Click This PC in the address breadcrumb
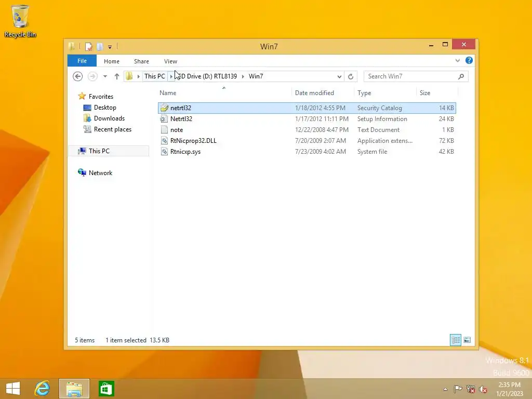The width and height of the screenshot is (532, 399). click(155, 76)
